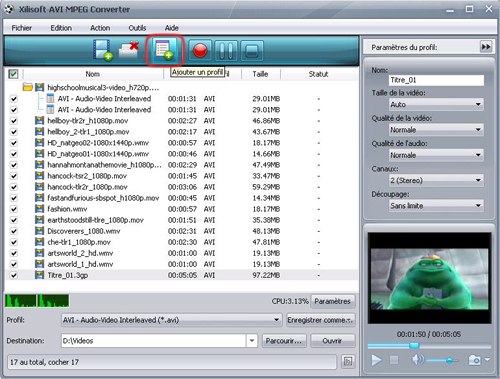Select the HD_natgeo01-1080x1440p.wmv row
500x379 pixels.
coord(182,154)
